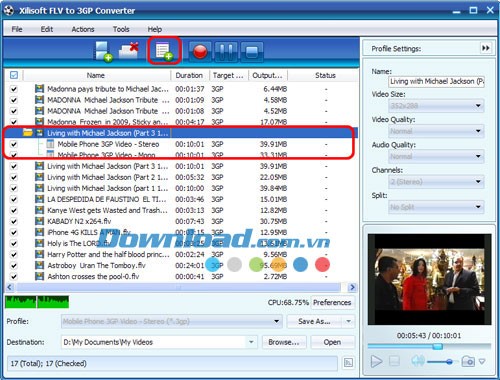Open the Save As arrow dropdown
Screen dimensions: 500x380
tap(349, 322)
